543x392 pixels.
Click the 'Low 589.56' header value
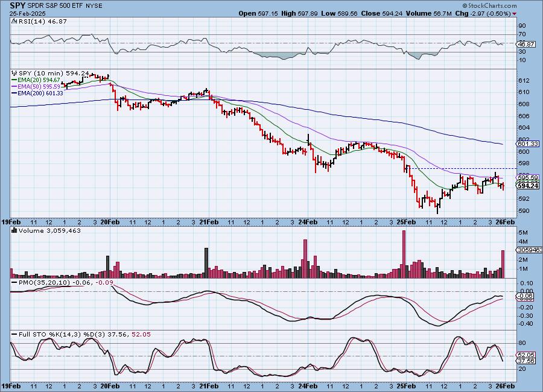tap(339, 13)
